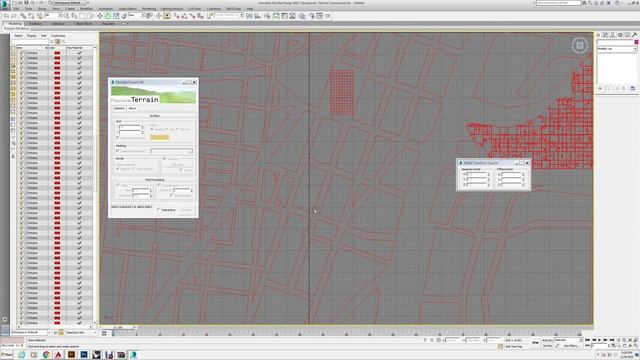Toggle the Window/Crossing selection icon
The image size is (640, 360).
pyautogui.click(x=91, y=16)
